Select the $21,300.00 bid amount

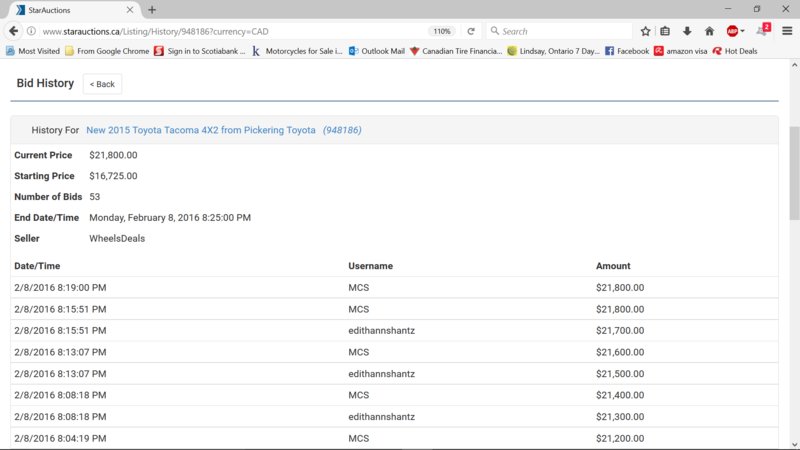(620, 417)
